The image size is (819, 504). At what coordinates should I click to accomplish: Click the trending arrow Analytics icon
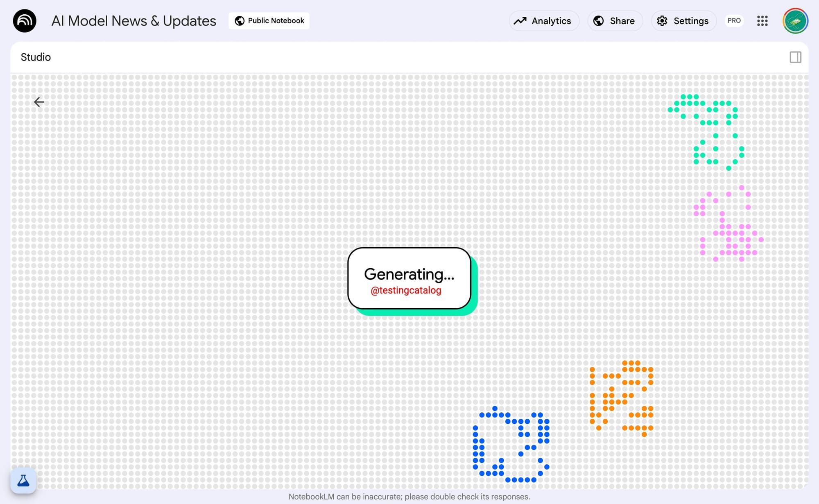(520, 21)
